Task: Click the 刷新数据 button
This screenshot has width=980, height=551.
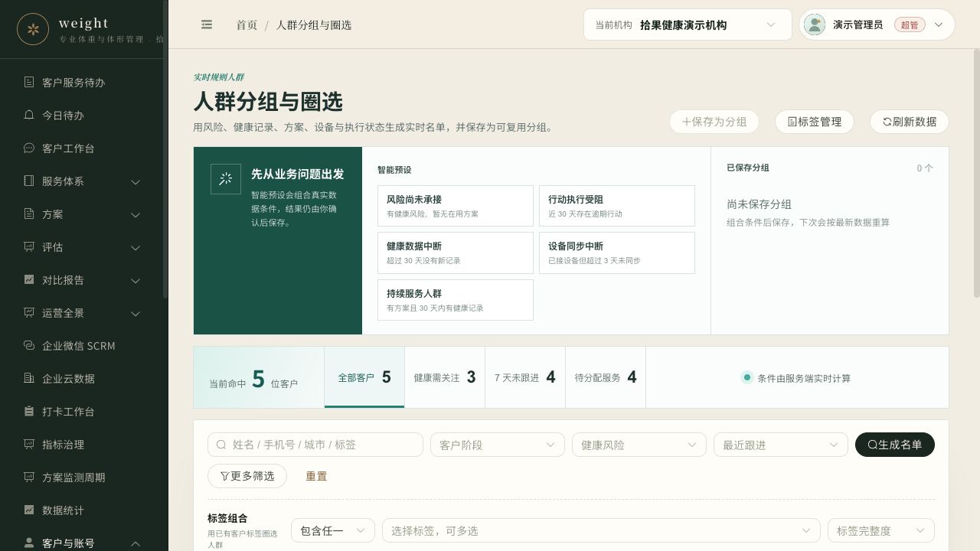Action: 910,122
